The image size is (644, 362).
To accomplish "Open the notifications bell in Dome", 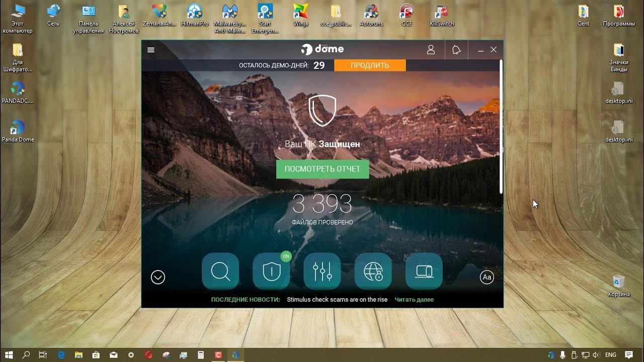I will pos(456,50).
